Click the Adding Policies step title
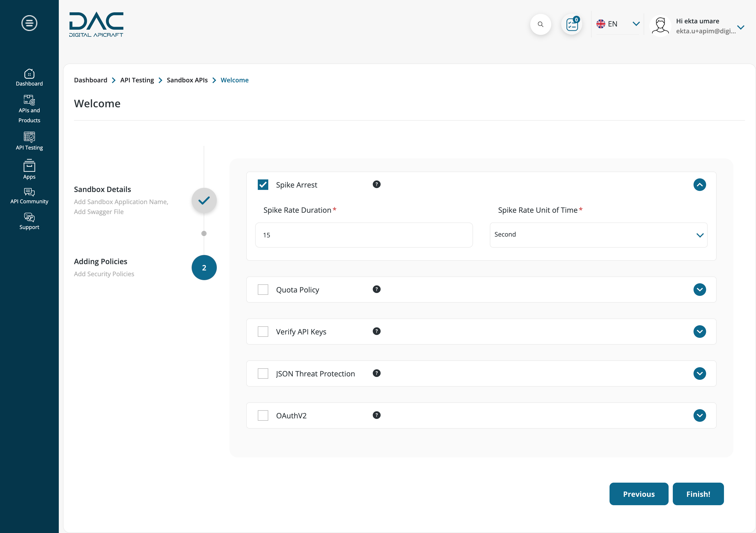The image size is (756, 533). 101,261
